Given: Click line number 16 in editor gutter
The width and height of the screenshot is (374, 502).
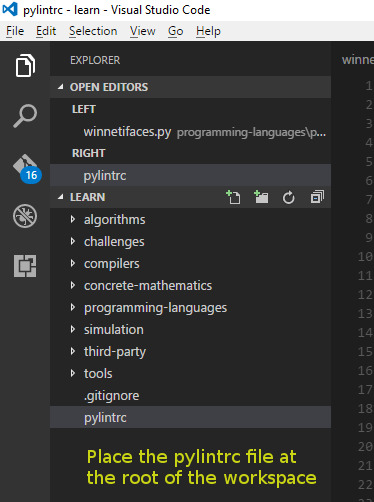Looking at the screenshot, I should click(x=365, y=370).
